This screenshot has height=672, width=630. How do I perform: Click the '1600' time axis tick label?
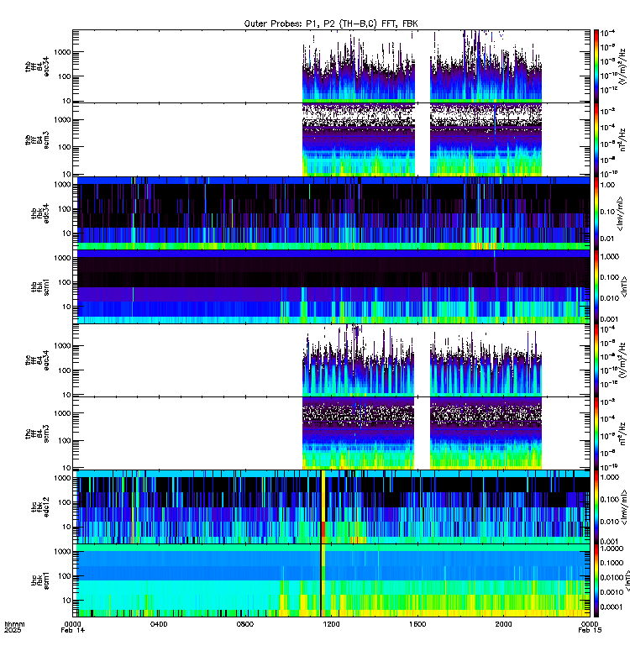coord(417,624)
